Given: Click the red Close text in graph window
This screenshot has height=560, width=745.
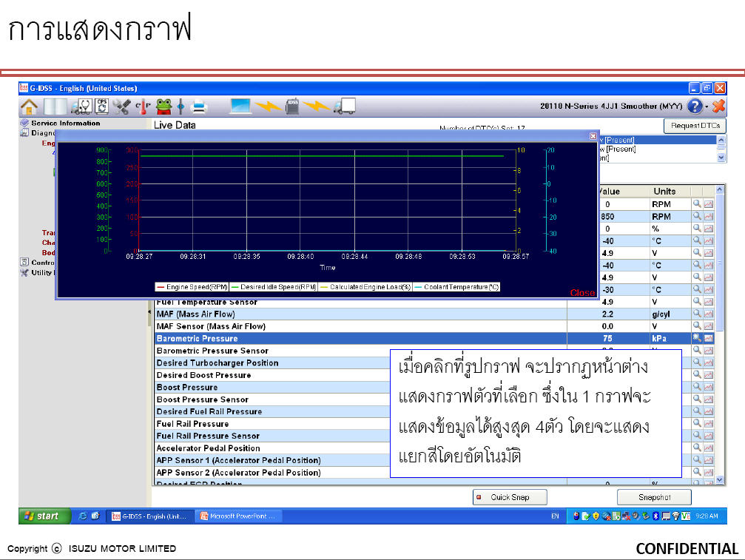Looking at the screenshot, I should click(x=582, y=293).
